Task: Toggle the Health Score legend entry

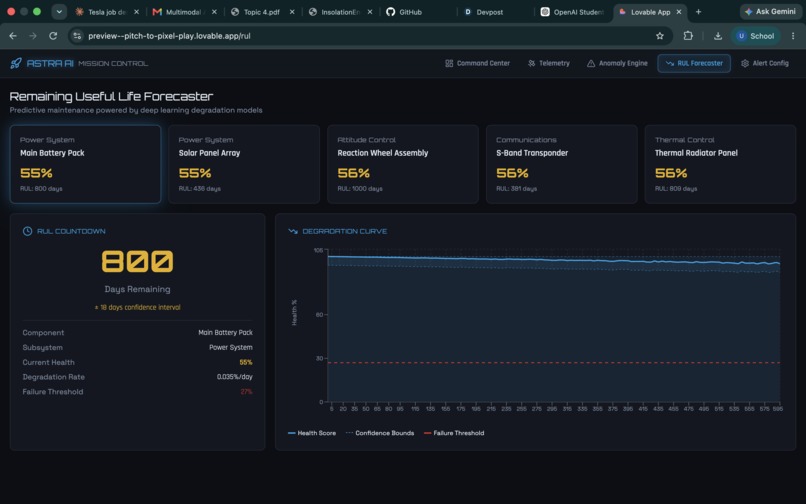Action: click(312, 433)
